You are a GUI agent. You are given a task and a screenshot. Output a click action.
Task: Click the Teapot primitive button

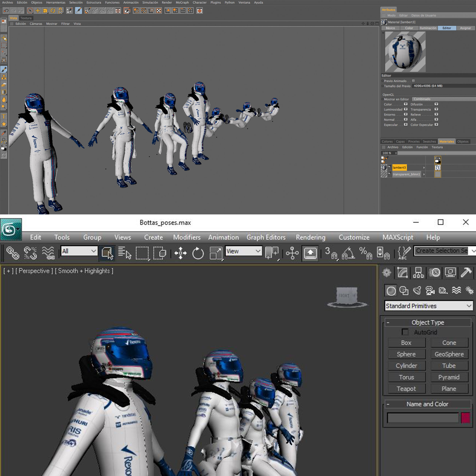pos(406,389)
